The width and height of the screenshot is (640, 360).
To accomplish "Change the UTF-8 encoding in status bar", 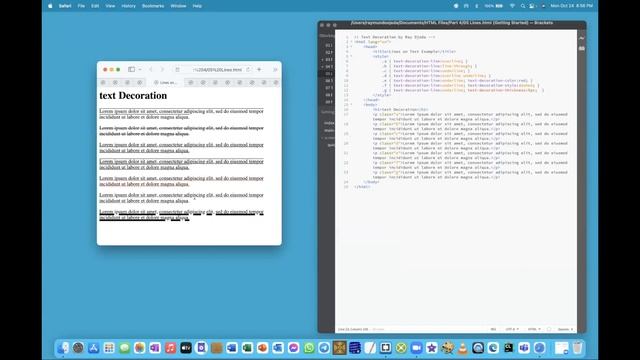I will [x=512, y=329].
